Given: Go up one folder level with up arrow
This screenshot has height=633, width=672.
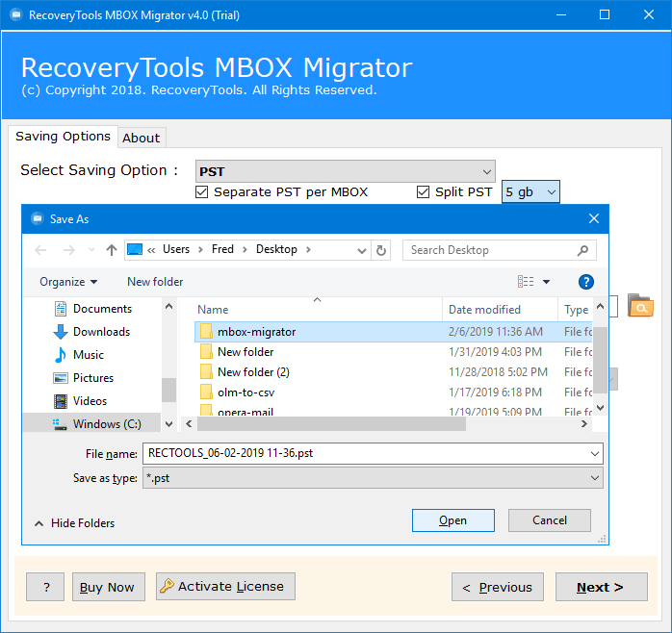Looking at the screenshot, I should [x=112, y=250].
